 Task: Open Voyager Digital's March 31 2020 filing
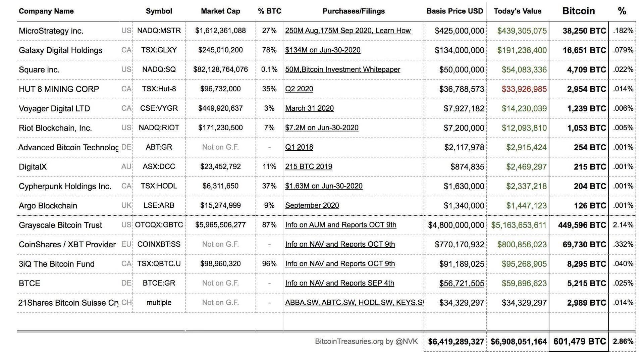[309, 108]
